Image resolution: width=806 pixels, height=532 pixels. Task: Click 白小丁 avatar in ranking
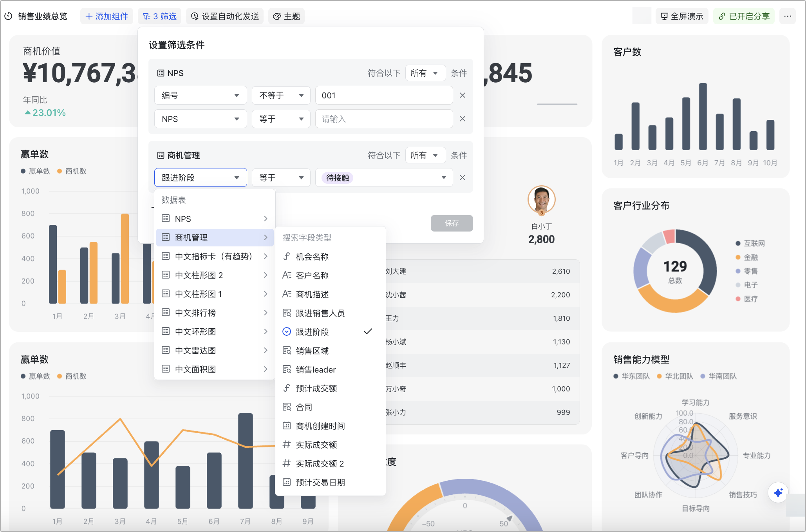[541, 200]
